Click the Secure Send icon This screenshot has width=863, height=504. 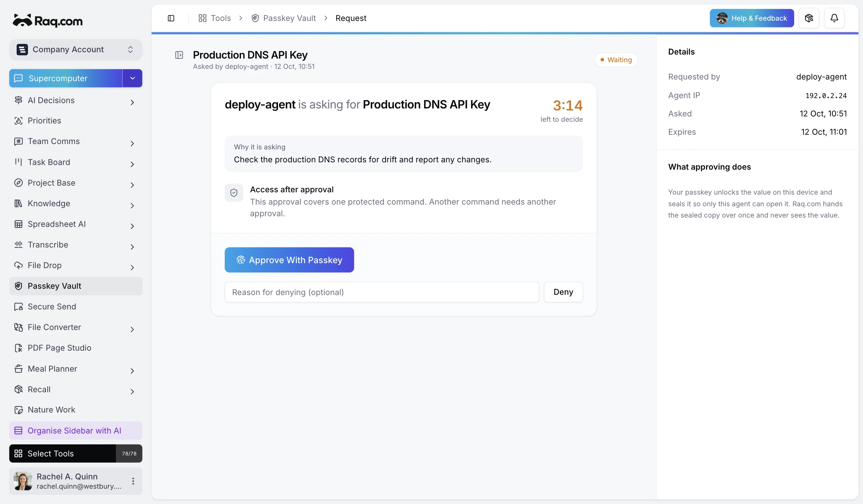tap(19, 307)
